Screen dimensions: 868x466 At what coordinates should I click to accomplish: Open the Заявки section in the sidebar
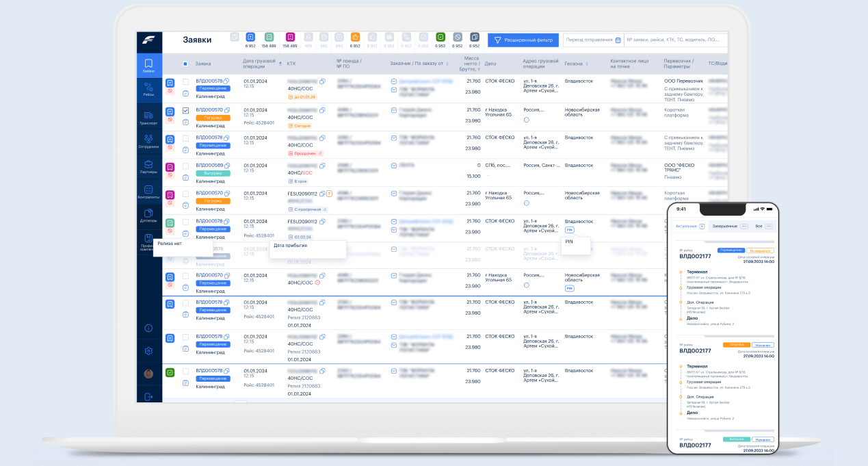pos(149,66)
